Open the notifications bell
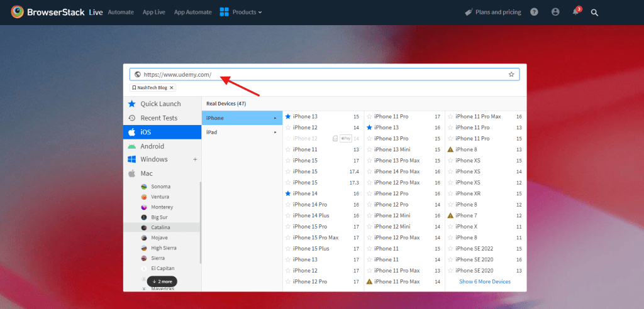The width and height of the screenshot is (644, 309). click(575, 12)
